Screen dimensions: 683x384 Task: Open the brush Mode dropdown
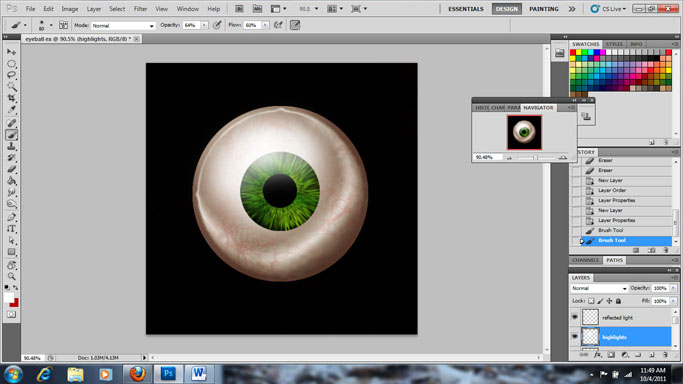(x=123, y=26)
